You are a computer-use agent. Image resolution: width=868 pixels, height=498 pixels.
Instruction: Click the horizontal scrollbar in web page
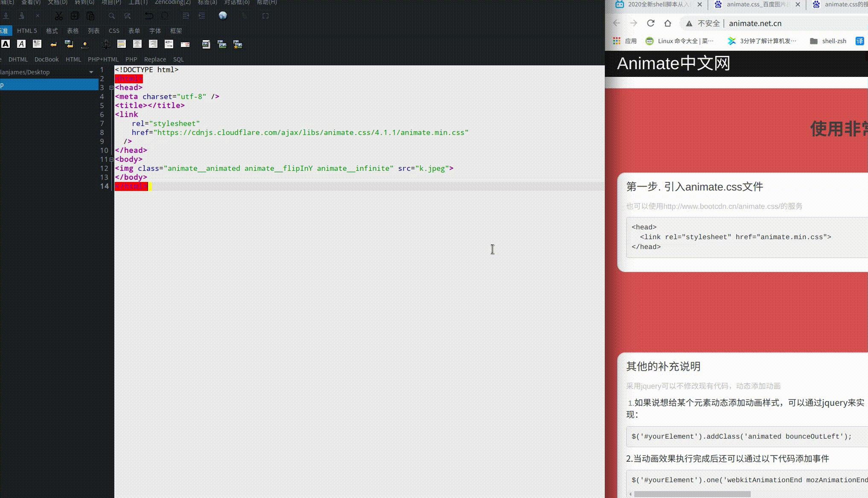click(692, 494)
